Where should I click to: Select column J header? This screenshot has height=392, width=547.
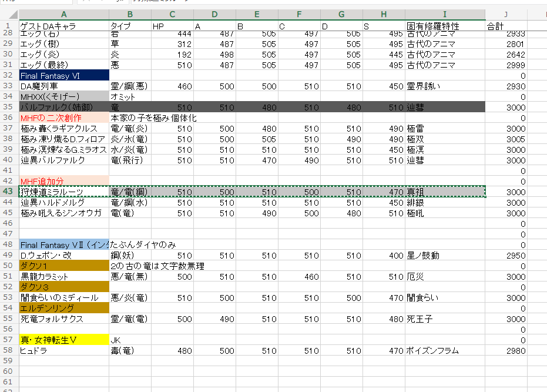(506, 14)
